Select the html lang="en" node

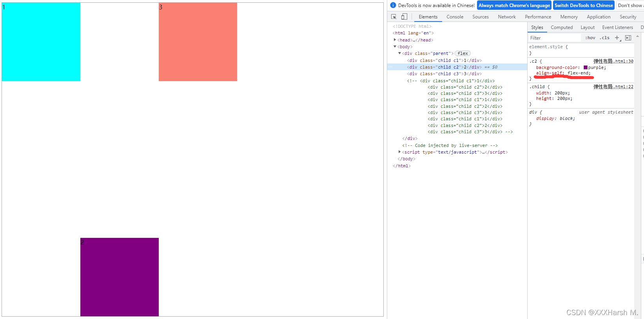pos(413,33)
